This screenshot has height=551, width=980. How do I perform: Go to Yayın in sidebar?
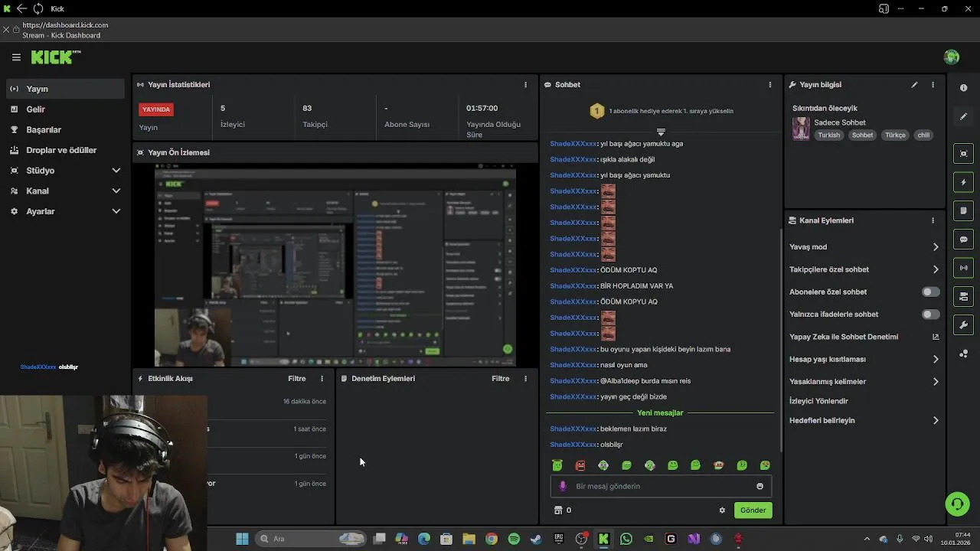pyautogui.click(x=65, y=89)
